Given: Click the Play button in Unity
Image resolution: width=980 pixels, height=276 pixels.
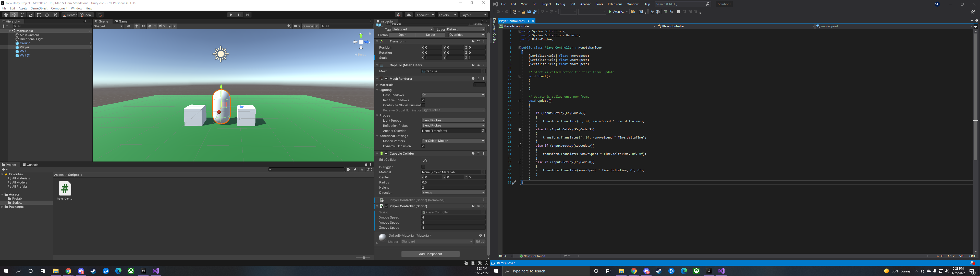Looking at the screenshot, I should coord(231,15).
